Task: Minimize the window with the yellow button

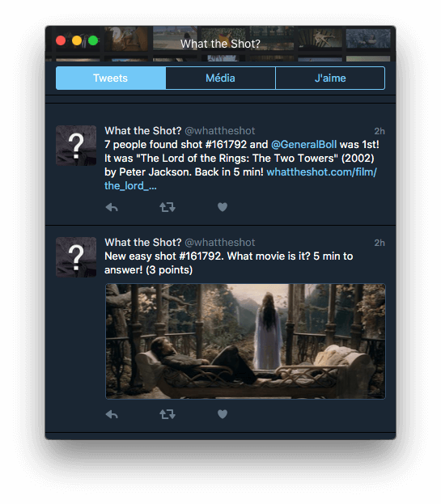Action: 77,40
